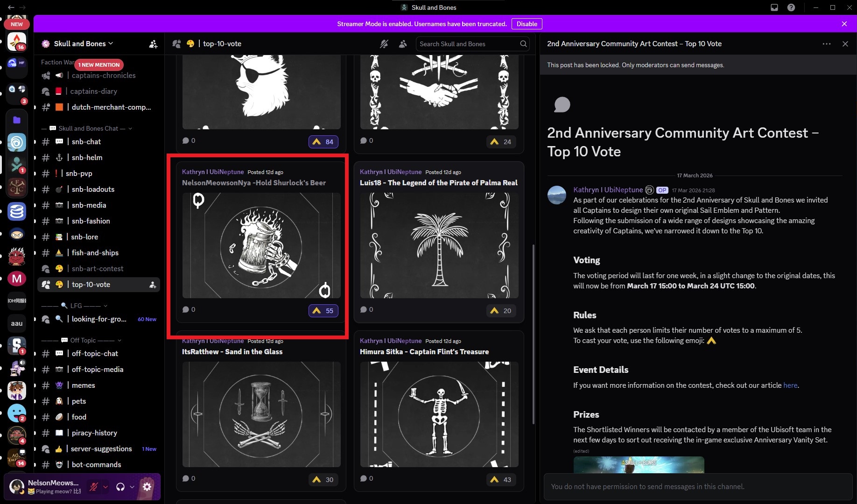Click the post list vertical scrollbar
Viewport: 857px width, 504px height.
point(534,327)
